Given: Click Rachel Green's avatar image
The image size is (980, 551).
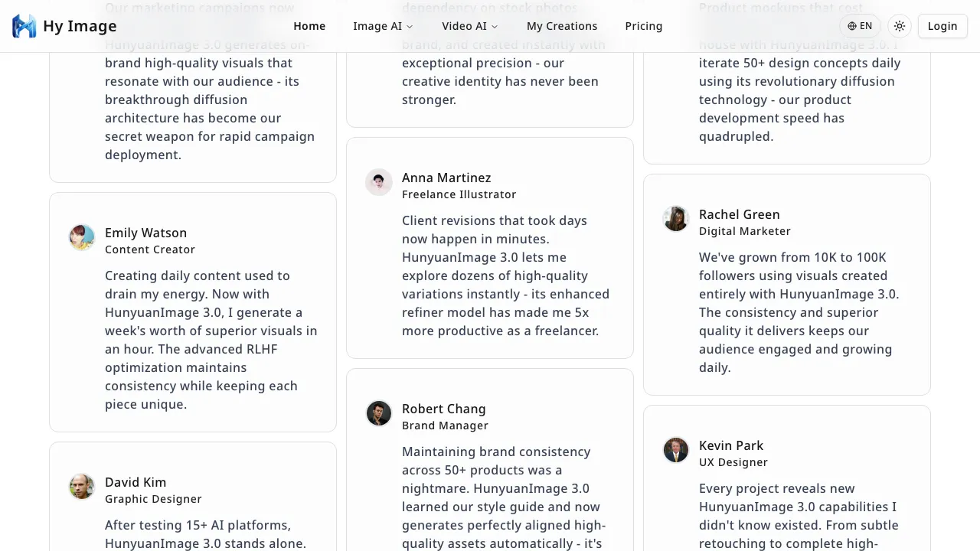Looking at the screenshot, I should [676, 219].
